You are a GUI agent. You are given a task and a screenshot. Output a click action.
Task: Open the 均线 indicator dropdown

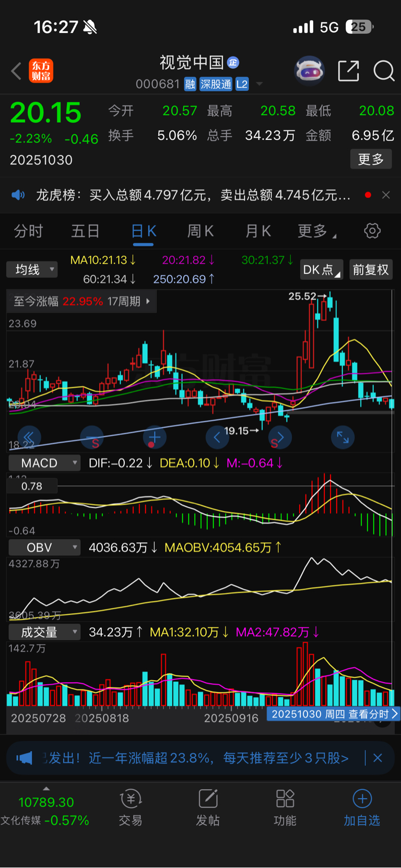(32, 269)
